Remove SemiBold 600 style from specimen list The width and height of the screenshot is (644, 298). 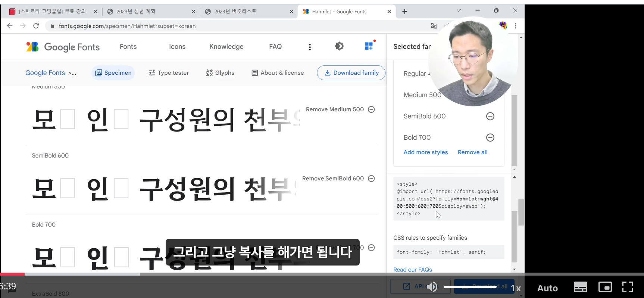tap(371, 179)
